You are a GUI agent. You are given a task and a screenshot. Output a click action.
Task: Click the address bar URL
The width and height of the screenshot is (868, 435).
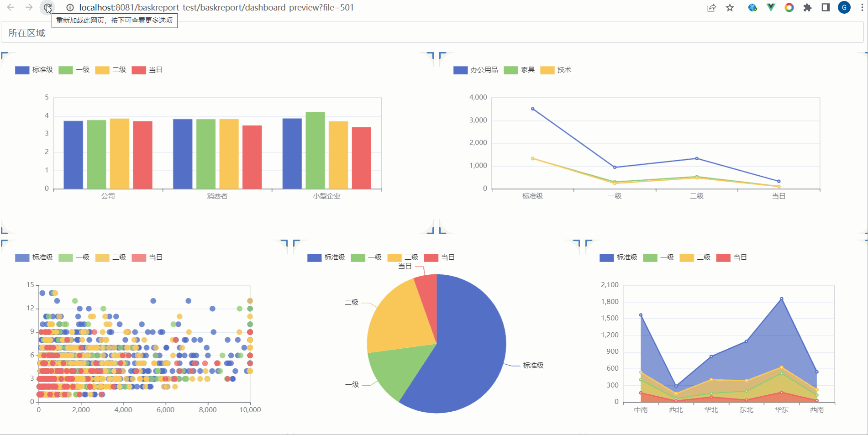(x=216, y=8)
